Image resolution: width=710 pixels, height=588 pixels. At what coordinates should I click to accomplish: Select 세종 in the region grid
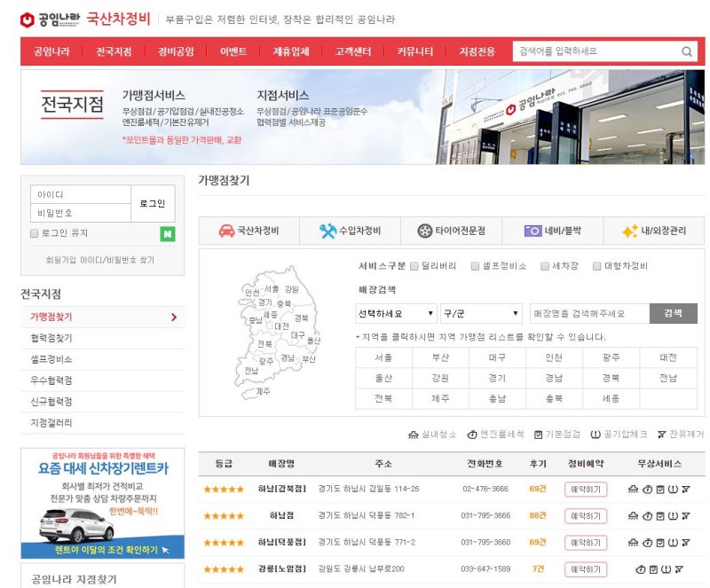[611, 399]
